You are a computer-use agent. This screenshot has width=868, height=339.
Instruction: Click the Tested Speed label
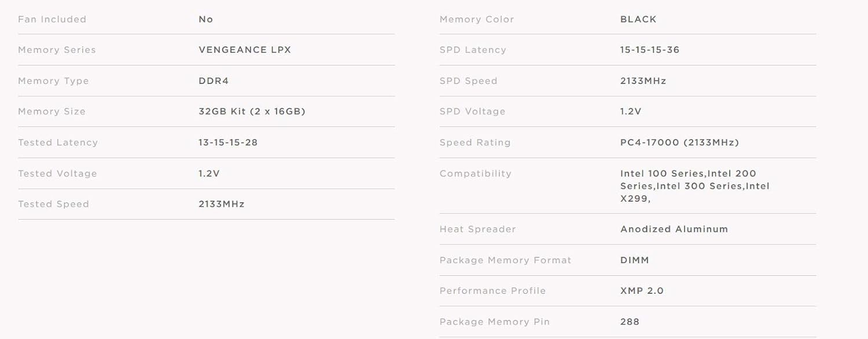[x=53, y=205]
